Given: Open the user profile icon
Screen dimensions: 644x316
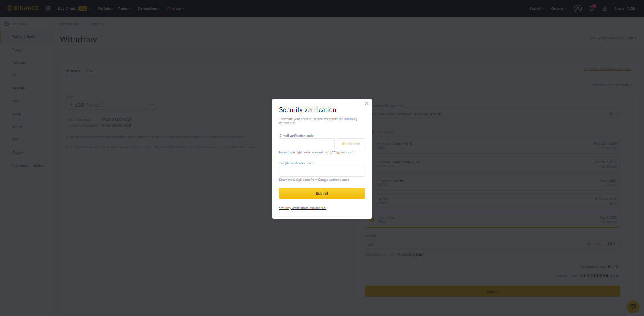Looking at the screenshot, I should (x=578, y=8).
